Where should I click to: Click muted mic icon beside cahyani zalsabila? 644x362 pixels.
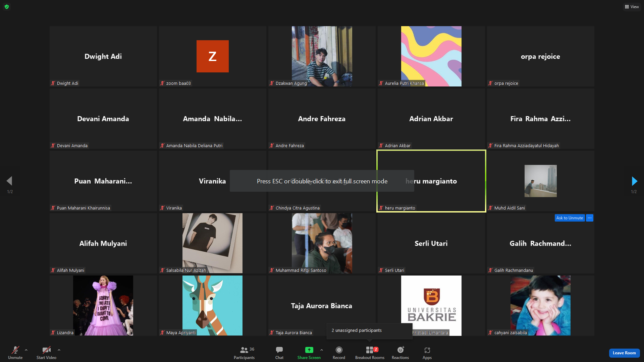click(490, 333)
